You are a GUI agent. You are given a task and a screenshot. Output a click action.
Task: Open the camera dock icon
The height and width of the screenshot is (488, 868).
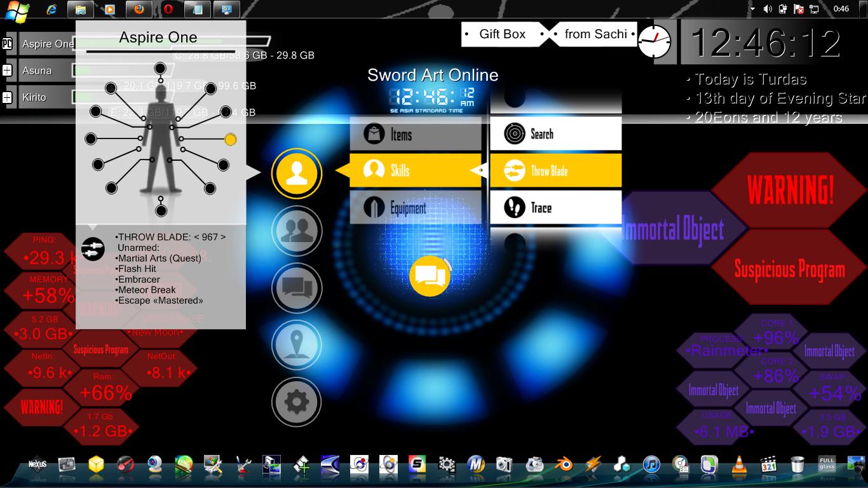click(505, 464)
